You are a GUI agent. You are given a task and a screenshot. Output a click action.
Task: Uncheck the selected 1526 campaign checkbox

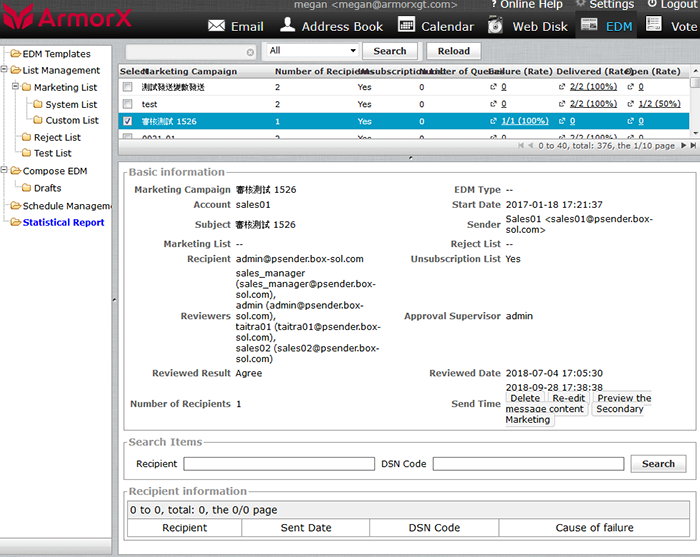[x=127, y=121]
